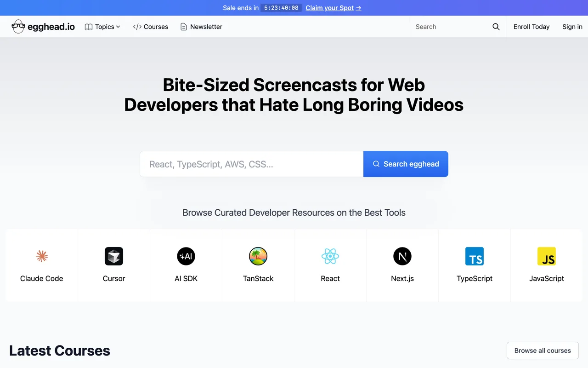Screen dimensions: 588x368
Task: Open the Courses navigation item
Action: point(151,27)
